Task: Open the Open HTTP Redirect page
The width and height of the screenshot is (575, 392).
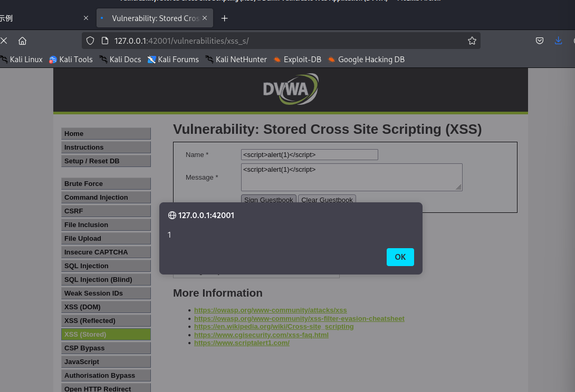Action: 106,388
